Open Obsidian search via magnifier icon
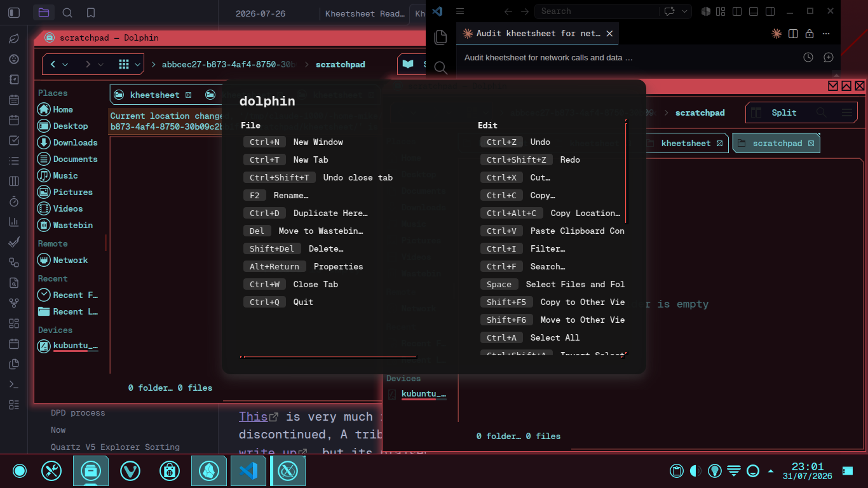The height and width of the screenshot is (488, 868). tap(67, 13)
